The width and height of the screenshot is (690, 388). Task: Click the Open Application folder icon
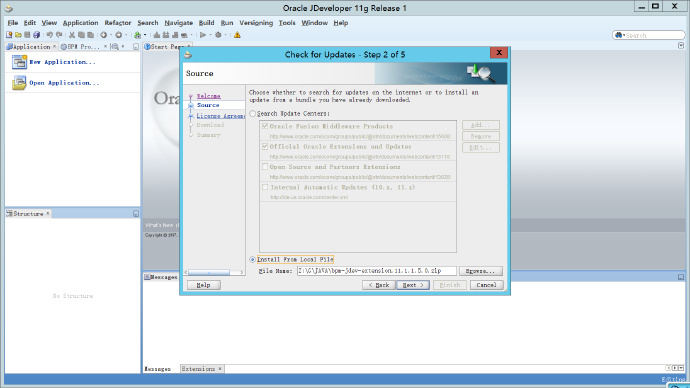tap(19, 83)
